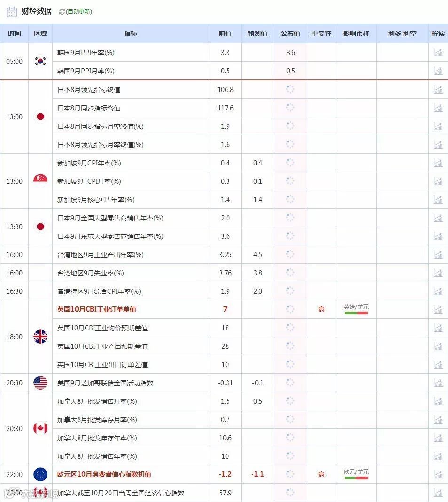Viewport: 448px width, 502px height.
Task: Click the 公布值 column header
Action: coord(291,33)
